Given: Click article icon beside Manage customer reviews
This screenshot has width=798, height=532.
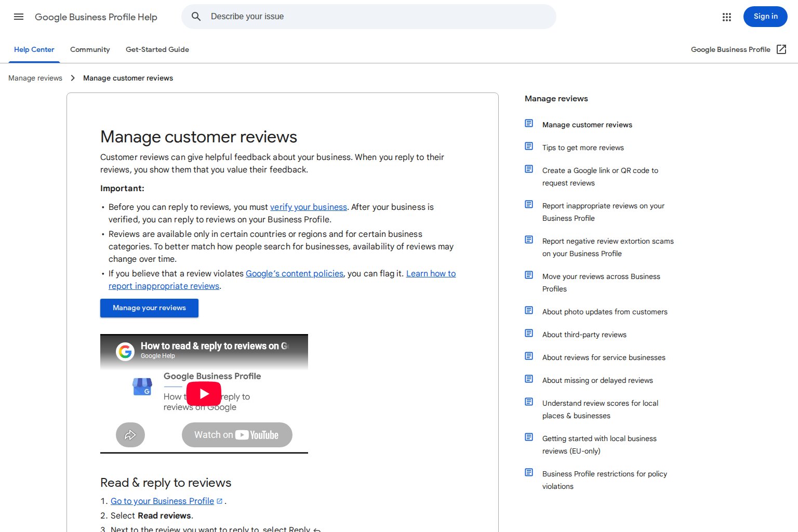Looking at the screenshot, I should pos(529,123).
